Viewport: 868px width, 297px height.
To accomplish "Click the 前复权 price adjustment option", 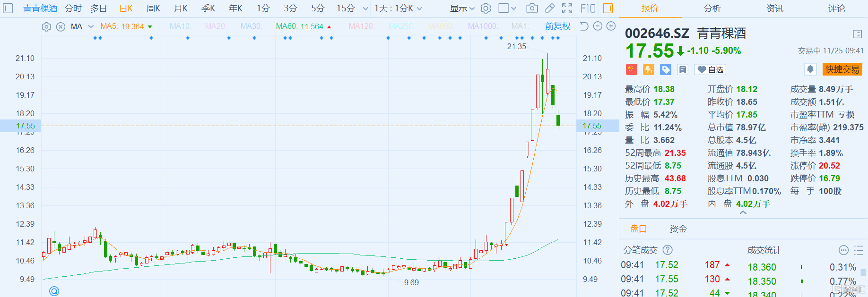I will 557,26.
